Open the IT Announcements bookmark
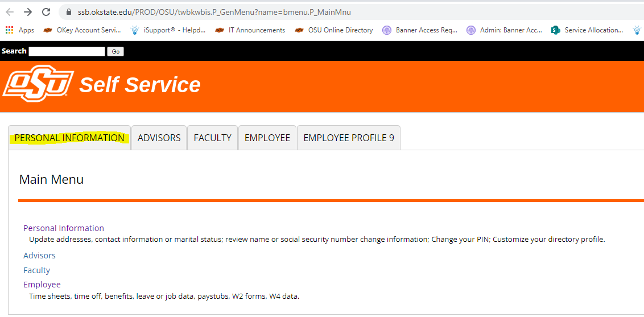This screenshot has height=317, width=644. [250, 30]
